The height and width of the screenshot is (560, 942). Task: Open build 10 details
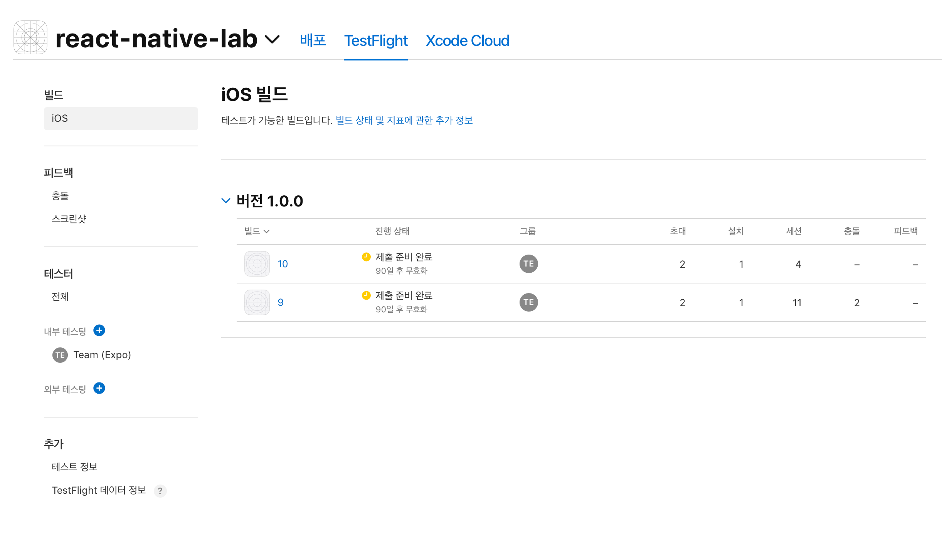coord(283,264)
